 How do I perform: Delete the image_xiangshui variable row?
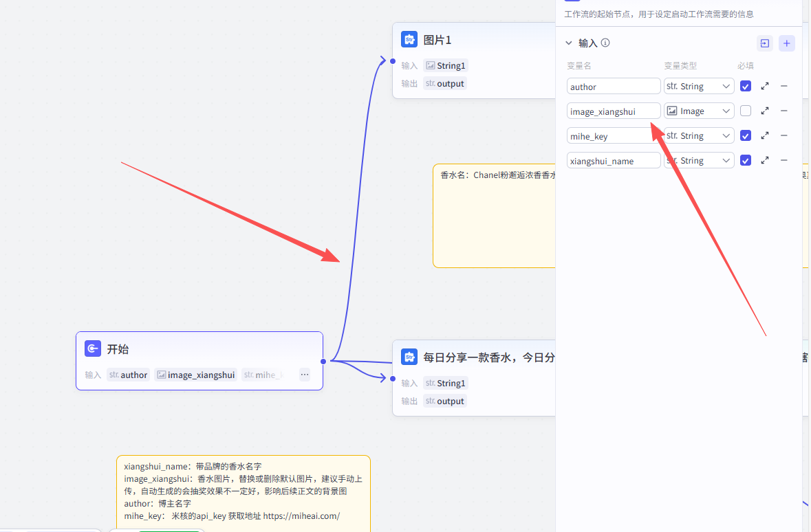(784, 111)
